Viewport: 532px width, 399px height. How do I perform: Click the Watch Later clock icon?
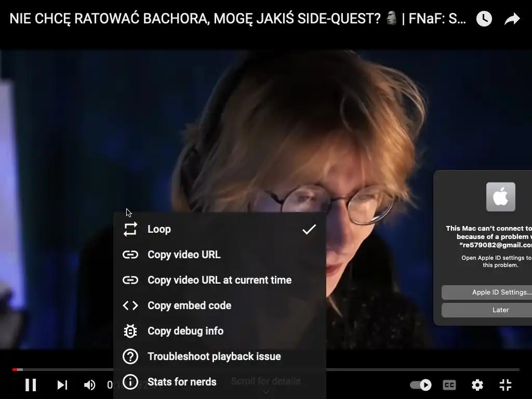point(484,19)
